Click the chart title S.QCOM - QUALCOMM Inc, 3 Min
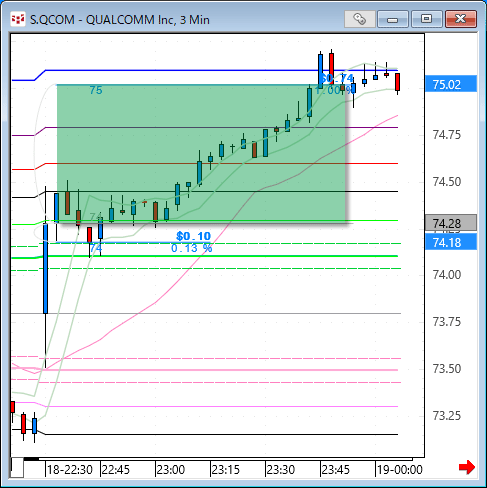Viewport: 487px width, 488px height. 120,20
